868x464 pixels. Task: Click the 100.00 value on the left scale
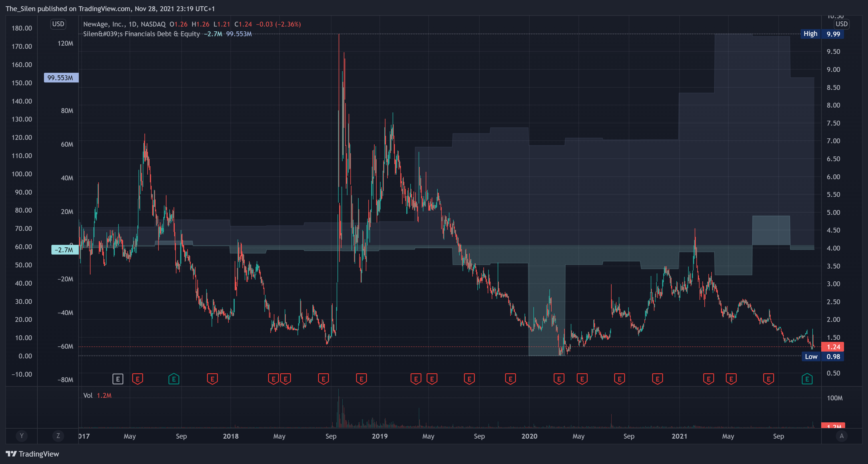point(22,174)
